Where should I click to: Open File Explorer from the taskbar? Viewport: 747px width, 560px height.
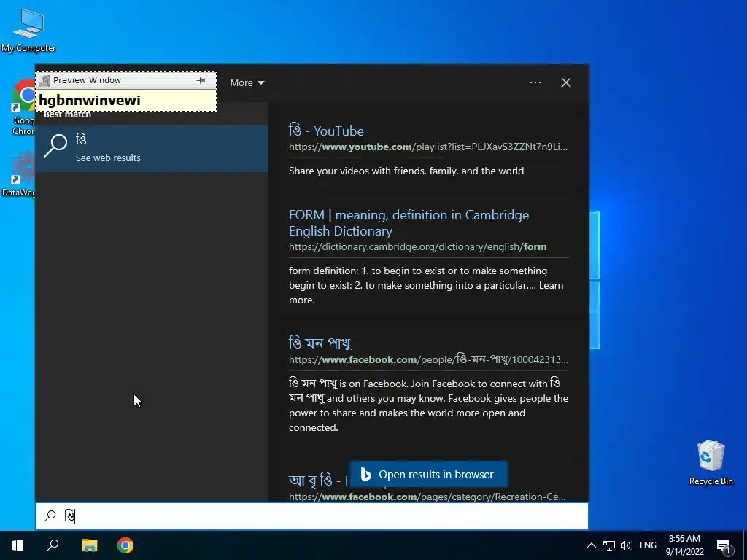click(x=89, y=545)
